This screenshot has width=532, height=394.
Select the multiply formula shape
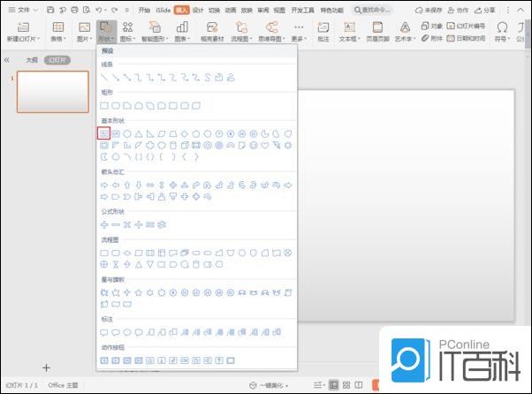pyautogui.click(x=127, y=224)
